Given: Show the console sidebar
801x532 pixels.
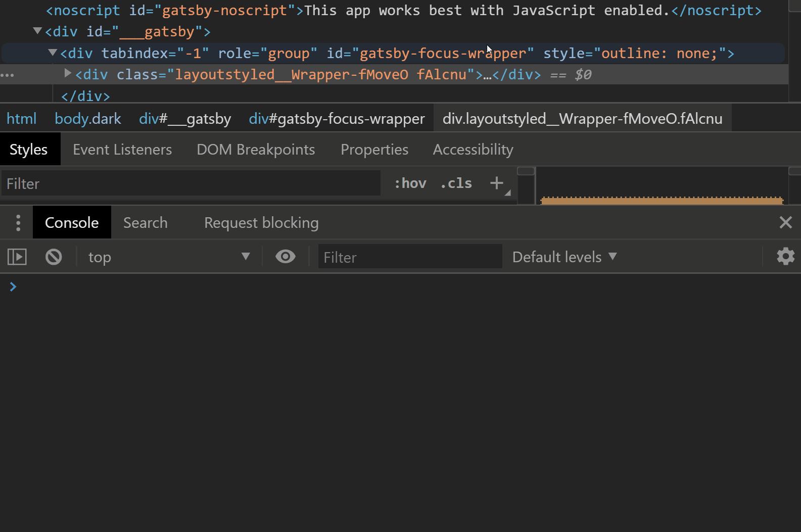Looking at the screenshot, I should (x=17, y=257).
